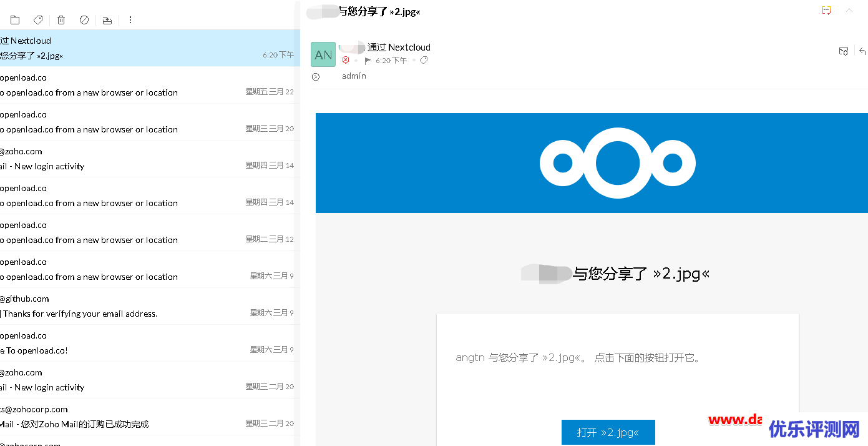868x446 pixels.
Task: Open the GitHub email verification message
Action: [125, 306]
